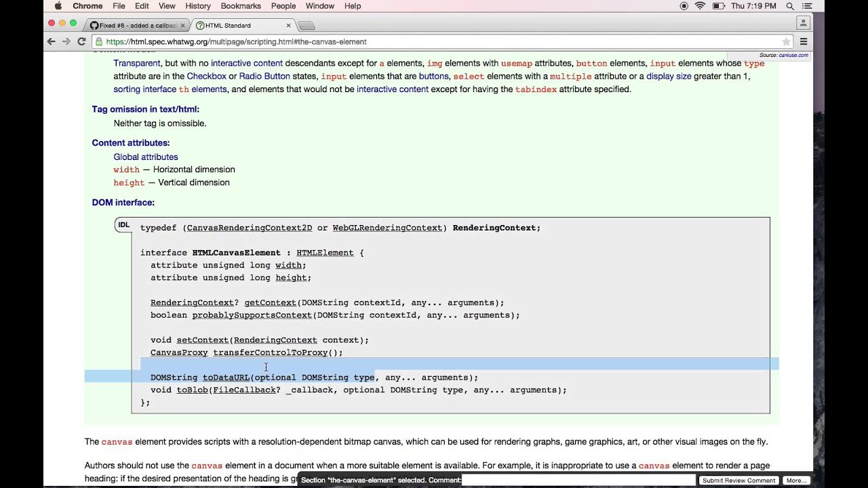Click the transferControlToProxy method link
868x488 pixels.
pyautogui.click(x=270, y=352)
